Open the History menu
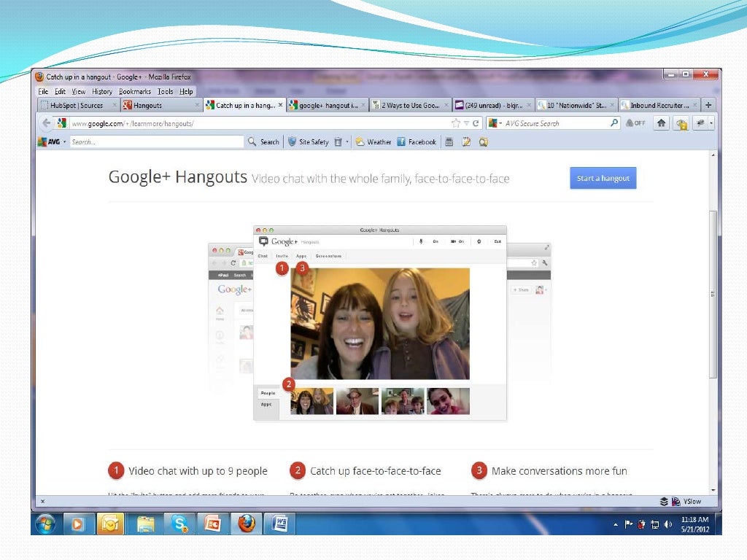747x560 pixels. coord(102,91)
